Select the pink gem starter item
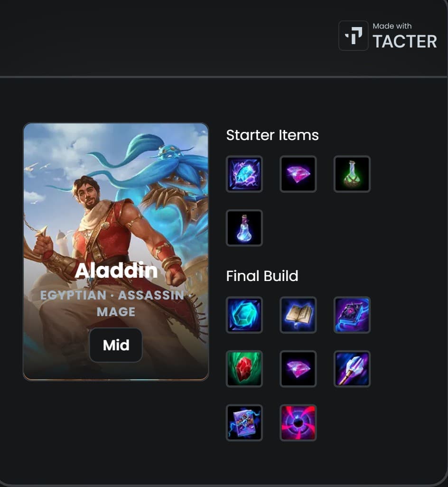 pos(298,174)
